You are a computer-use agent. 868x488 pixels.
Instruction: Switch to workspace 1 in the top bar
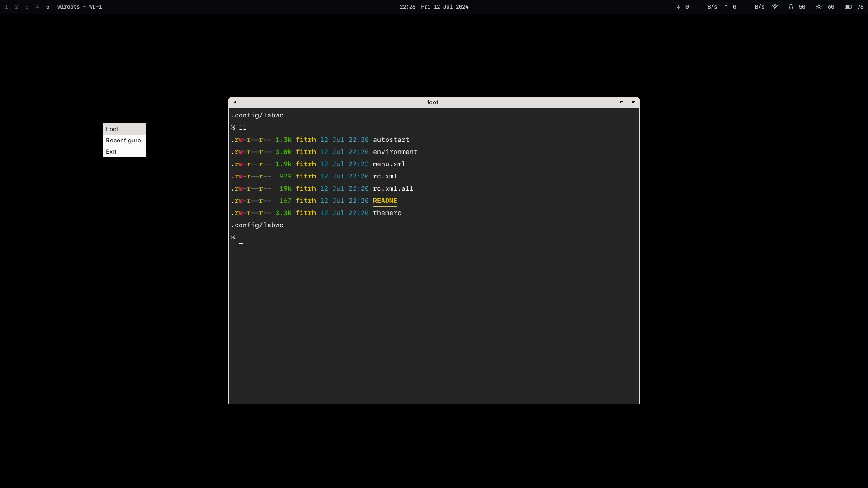pyautogui.click(x=6, y=7)
